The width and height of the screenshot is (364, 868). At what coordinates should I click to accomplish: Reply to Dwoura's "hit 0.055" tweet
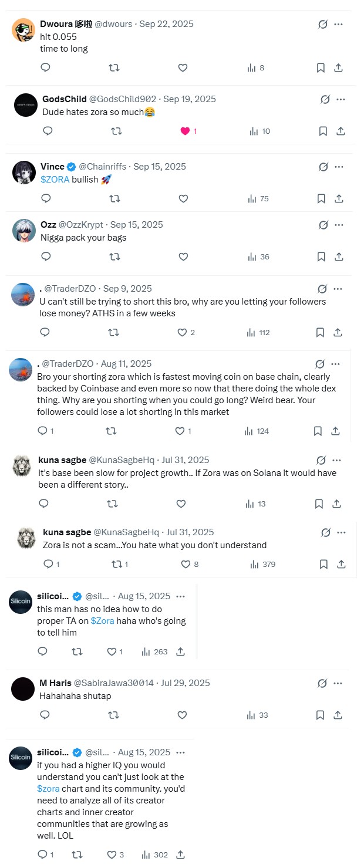coord(45,68)
